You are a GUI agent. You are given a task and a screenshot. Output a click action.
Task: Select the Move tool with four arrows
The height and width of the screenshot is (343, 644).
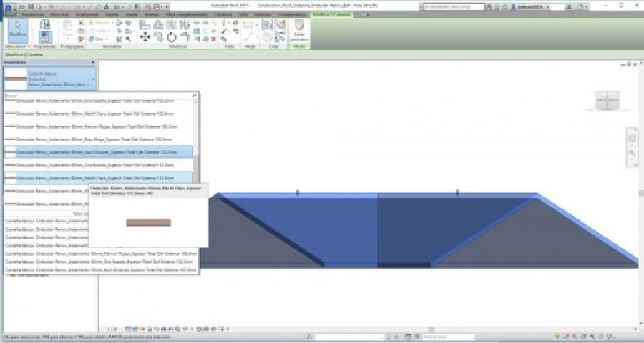point(145,38)
